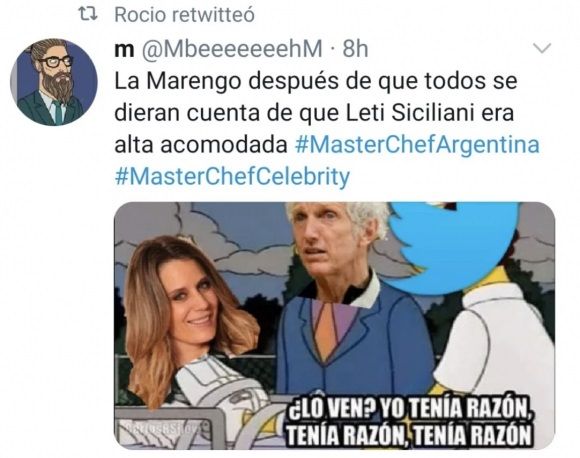
Task: Click the display name 'm'
Action: click(124, 49)
